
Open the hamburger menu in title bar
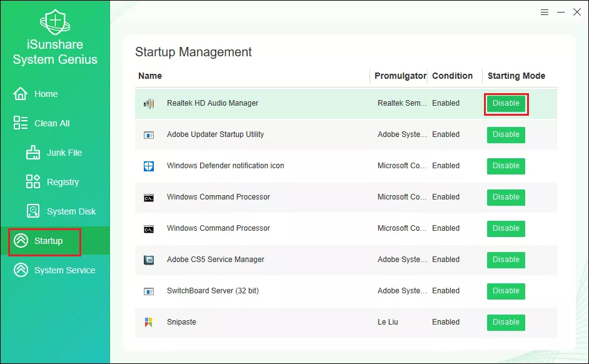(545, 13)
